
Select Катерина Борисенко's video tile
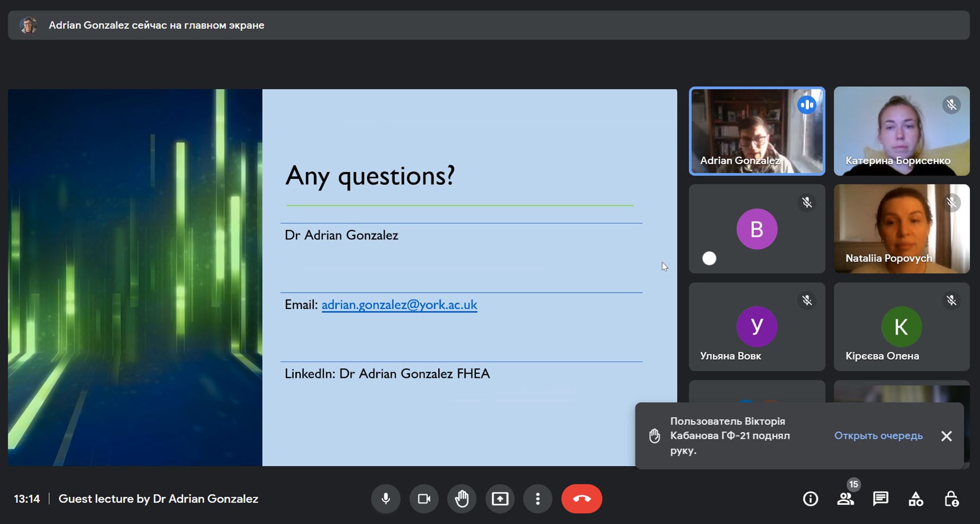coord(901,131)
